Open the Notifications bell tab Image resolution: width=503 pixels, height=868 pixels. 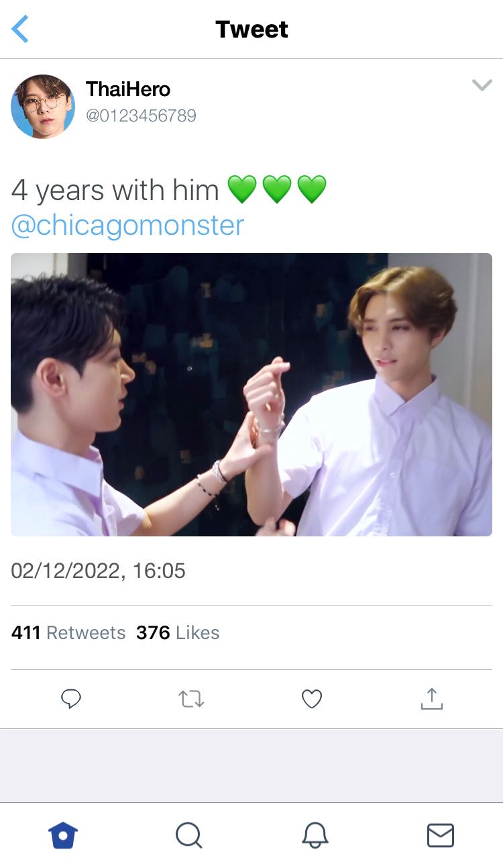[315, 836]
